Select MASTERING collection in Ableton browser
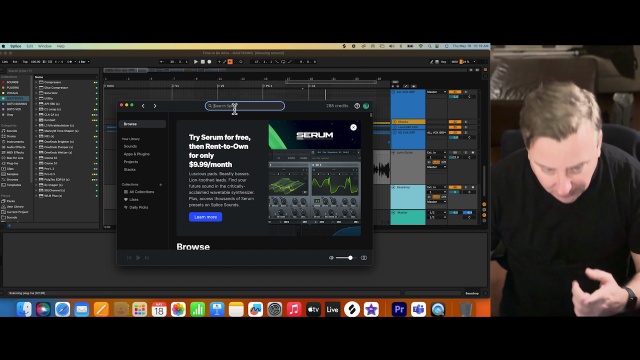640x360 pixels. pos(15,98)
